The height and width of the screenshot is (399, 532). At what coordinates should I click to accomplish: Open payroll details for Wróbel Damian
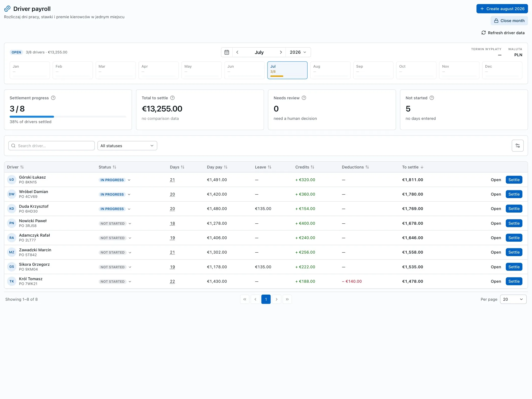tap(496, 194)
